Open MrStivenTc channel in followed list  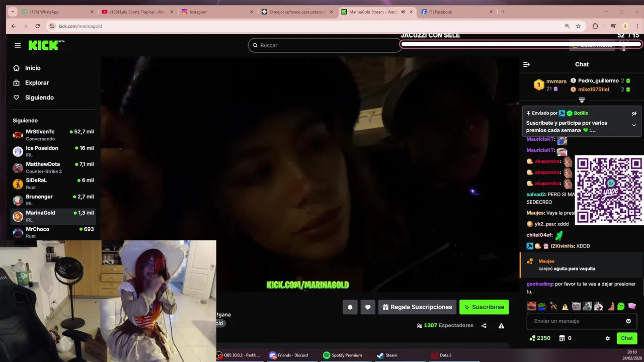53,135
